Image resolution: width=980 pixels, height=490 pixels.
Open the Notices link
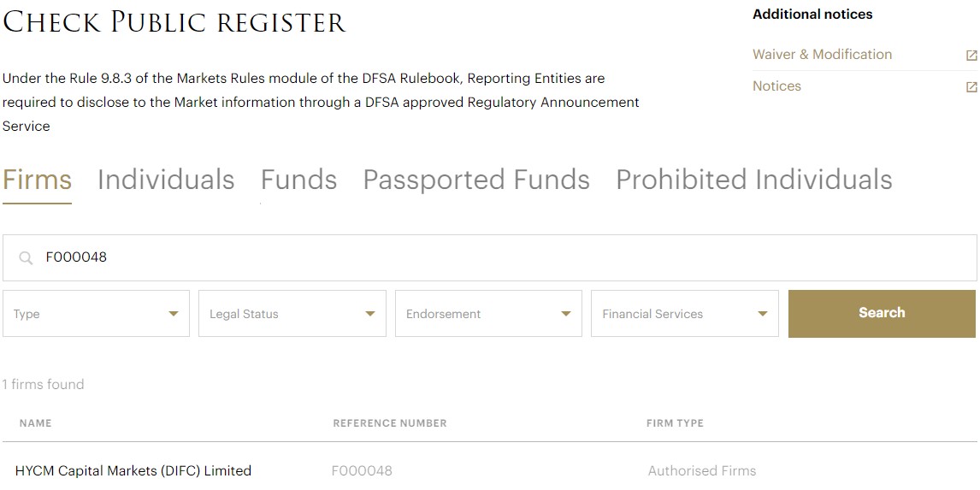point(776,86)
